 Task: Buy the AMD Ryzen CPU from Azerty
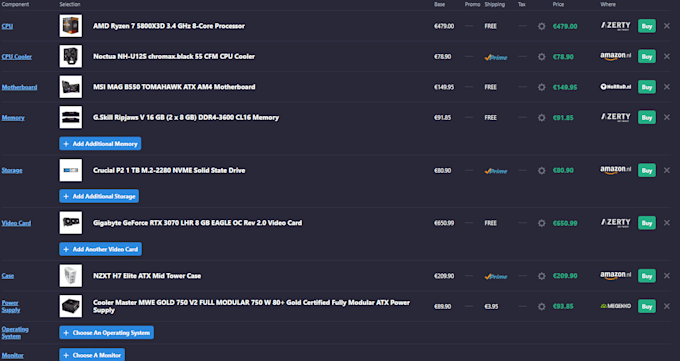647,26
